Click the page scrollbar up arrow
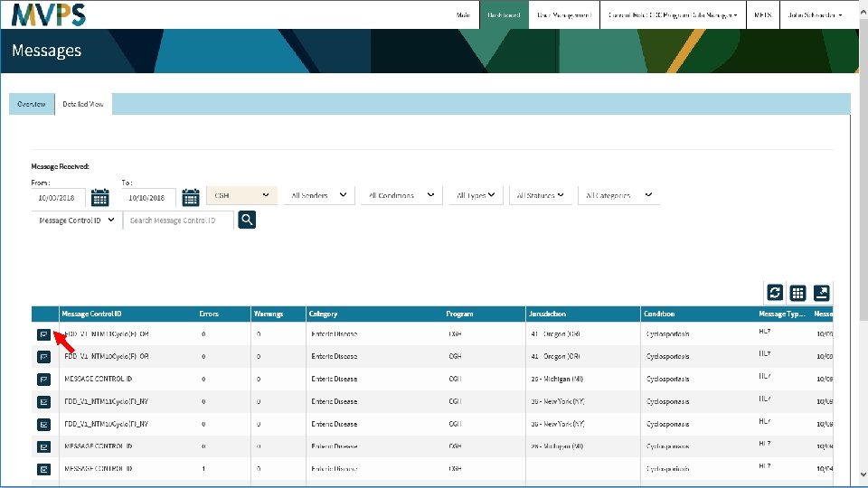 pyautogui.click(x=863, y=13)
